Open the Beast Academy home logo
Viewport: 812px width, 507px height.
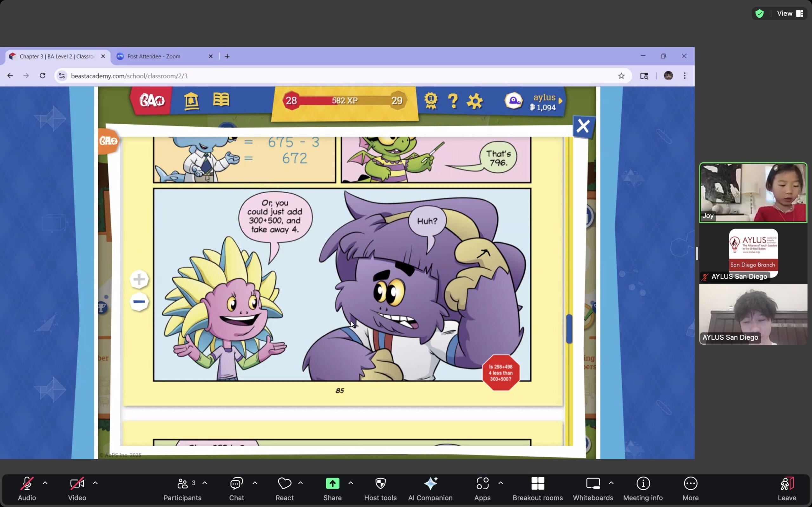click(152, 100)
